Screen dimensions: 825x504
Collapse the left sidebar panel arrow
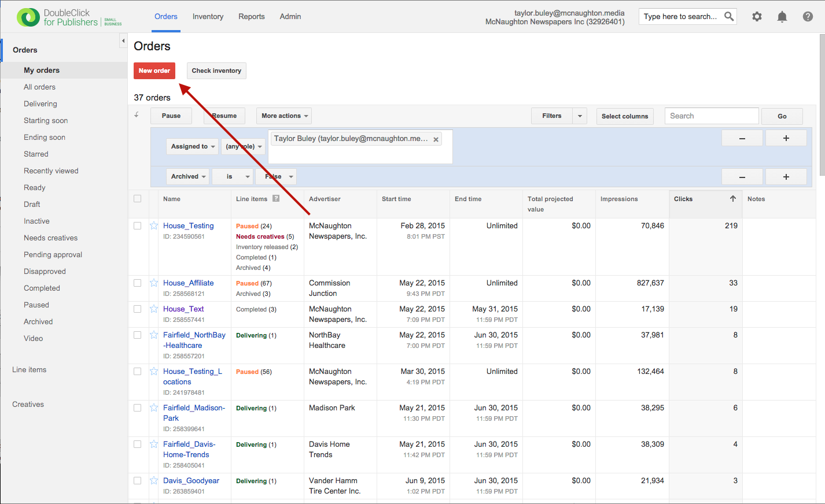click(123, 40)
